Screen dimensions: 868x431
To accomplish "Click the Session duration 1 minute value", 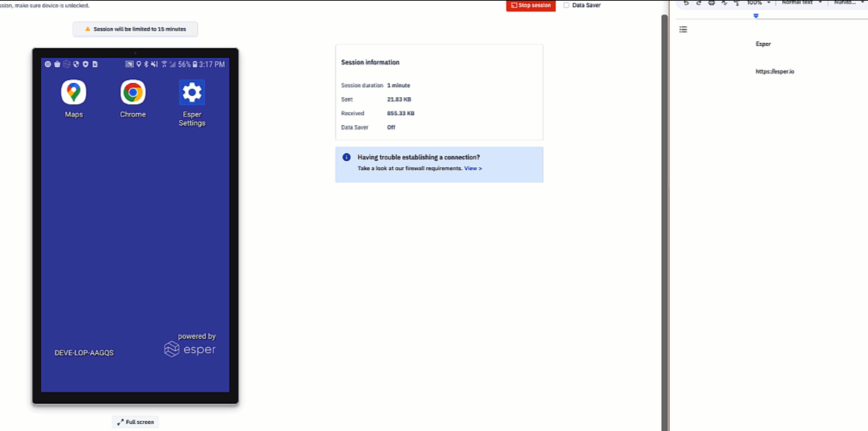I will (x=399, y=85).
